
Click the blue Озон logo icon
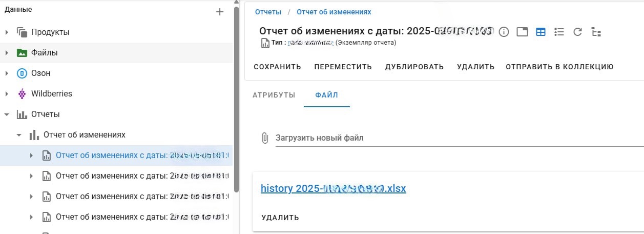click(x=22, y=73)
